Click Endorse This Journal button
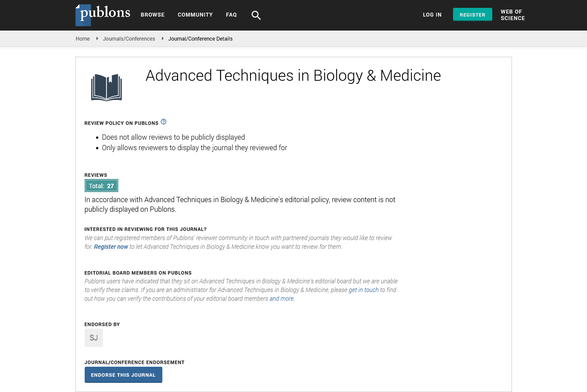The height and width of the screenshot is (392, 587). (124, 375)
